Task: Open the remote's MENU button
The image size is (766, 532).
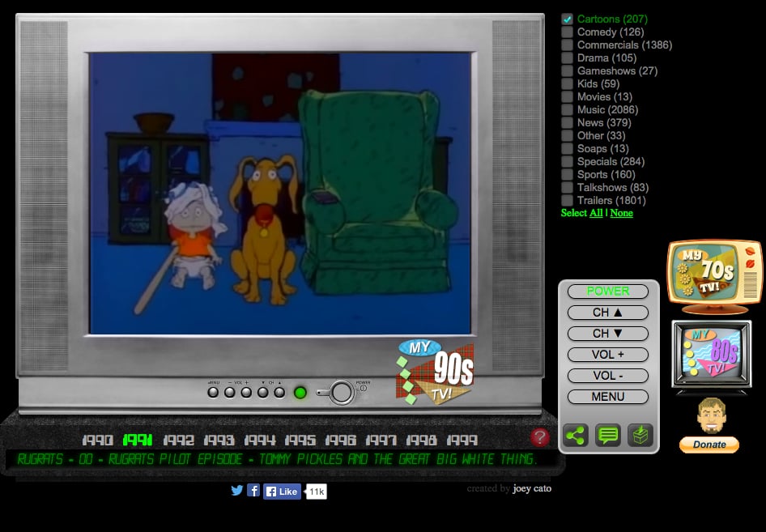Action: [x=608, y=397]
